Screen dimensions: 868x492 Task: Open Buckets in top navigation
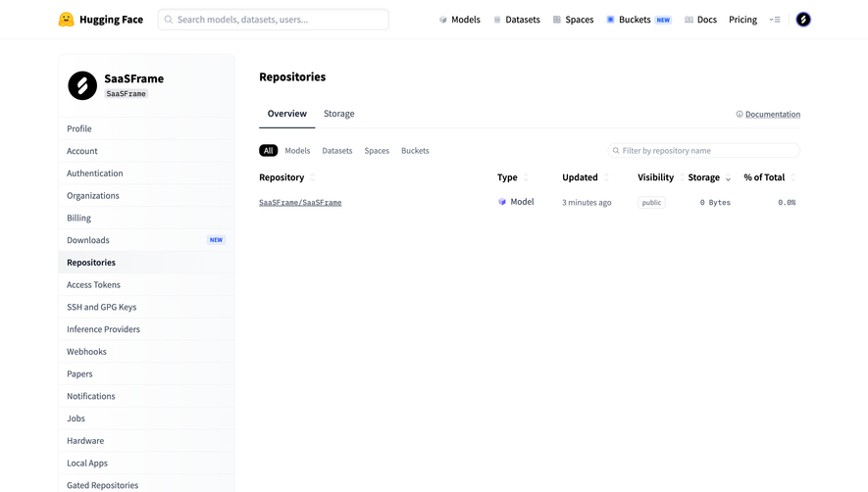point(638,20)
